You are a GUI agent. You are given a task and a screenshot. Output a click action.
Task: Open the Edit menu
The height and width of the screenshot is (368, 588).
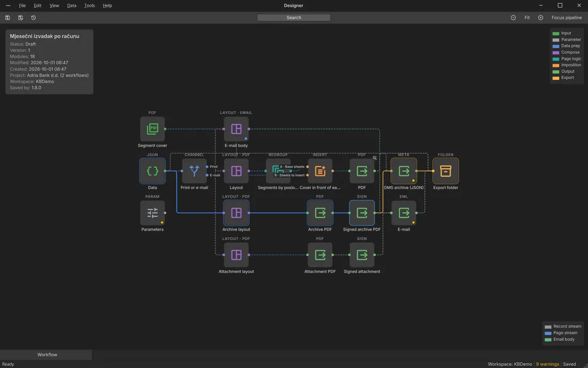tap(37, 6)
